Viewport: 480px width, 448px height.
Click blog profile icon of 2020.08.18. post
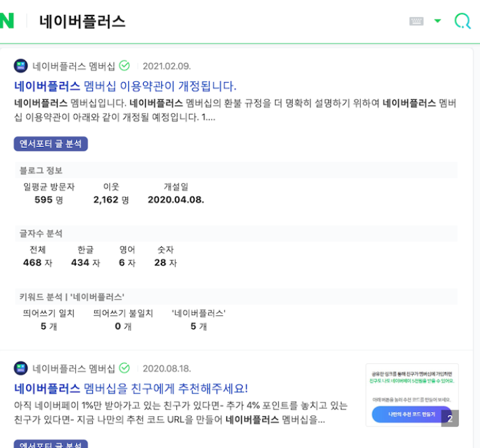coord(21,368)
